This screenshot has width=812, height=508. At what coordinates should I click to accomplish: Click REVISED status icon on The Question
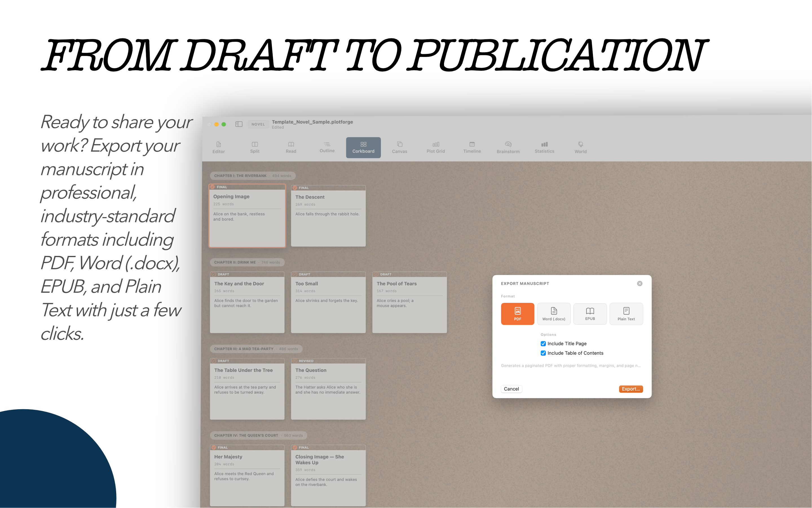(x=295, y=361)
